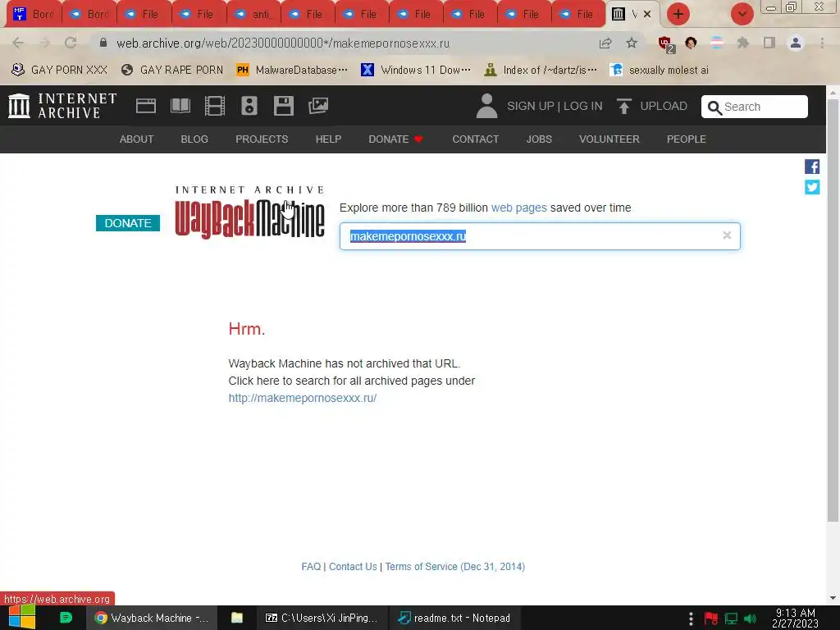Screen dimensions: 840x630
Task: Click SIGN UP link
Action: pyautogui.click(x=531, y=106)
